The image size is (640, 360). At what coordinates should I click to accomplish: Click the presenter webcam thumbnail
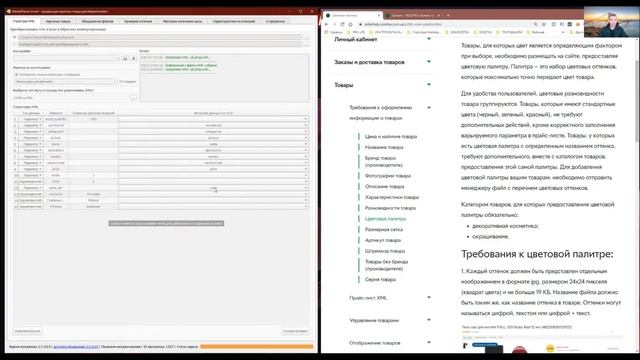click(x=611, y=22)
